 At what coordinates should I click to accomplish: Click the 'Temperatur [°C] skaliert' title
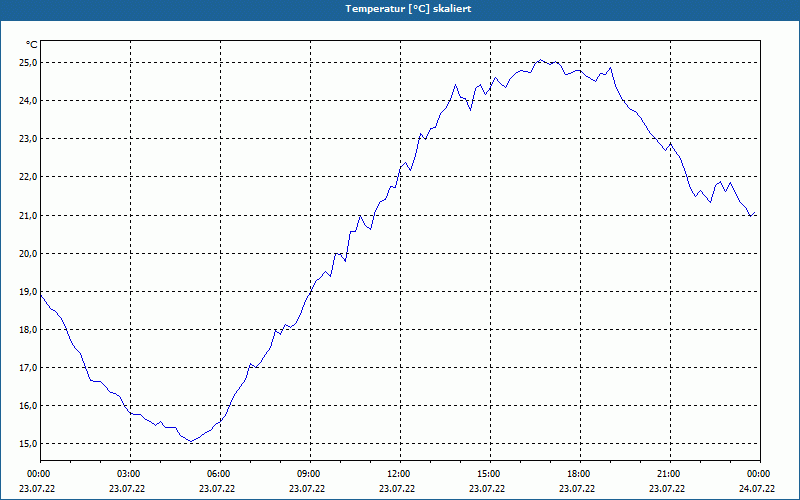(408, 9)
